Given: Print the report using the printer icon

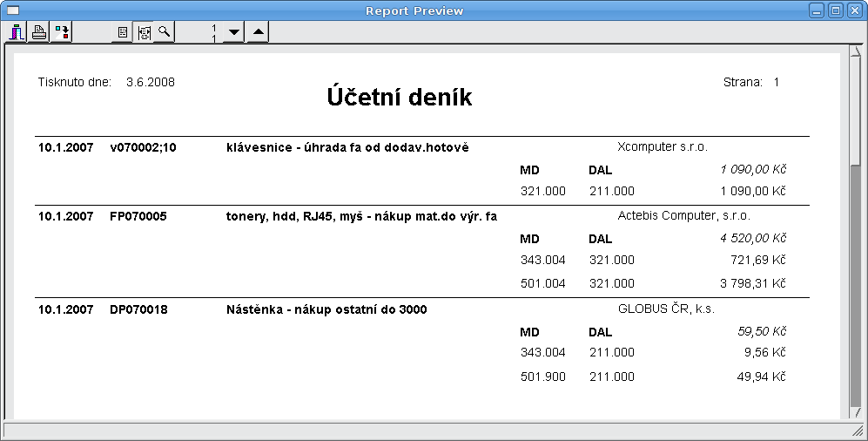Looking at the screenshot, I should (x=39, y=33).
